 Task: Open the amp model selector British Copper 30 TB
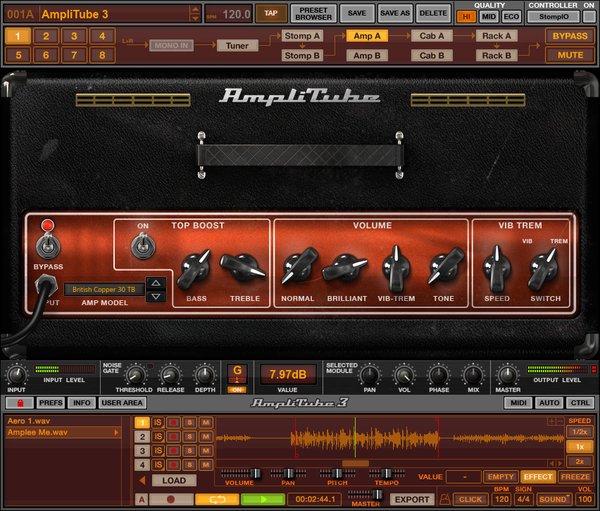click(x=104, y=289)
